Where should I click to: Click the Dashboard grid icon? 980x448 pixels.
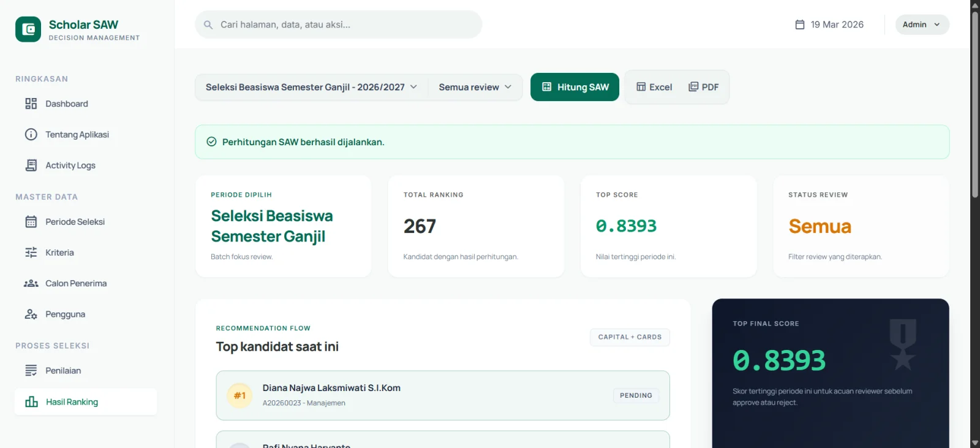click(x=31, y=104)
